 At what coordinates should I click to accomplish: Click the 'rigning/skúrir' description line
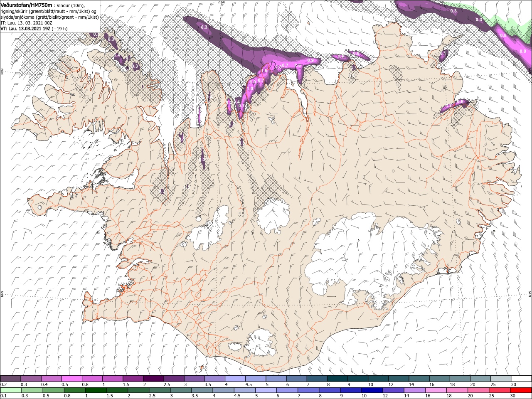point(49,11)
